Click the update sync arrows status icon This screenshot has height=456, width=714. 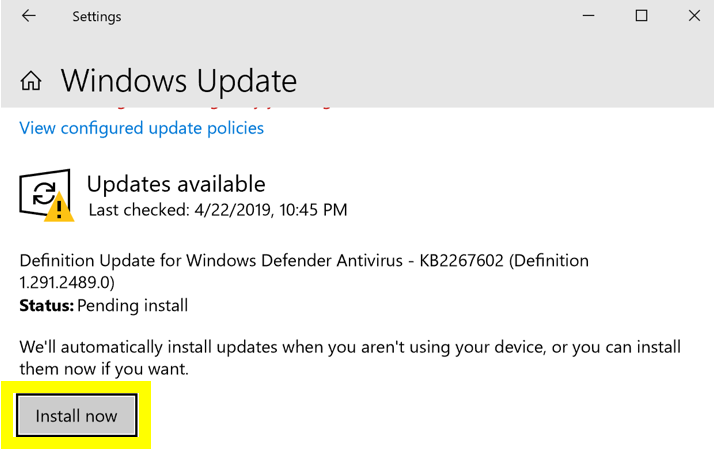coord(45,194)
